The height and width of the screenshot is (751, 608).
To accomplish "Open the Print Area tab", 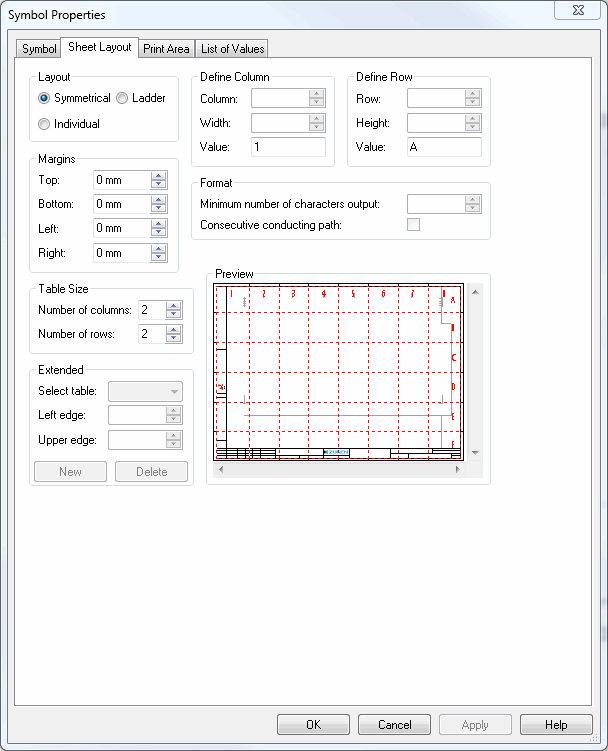I will (166, 49).
